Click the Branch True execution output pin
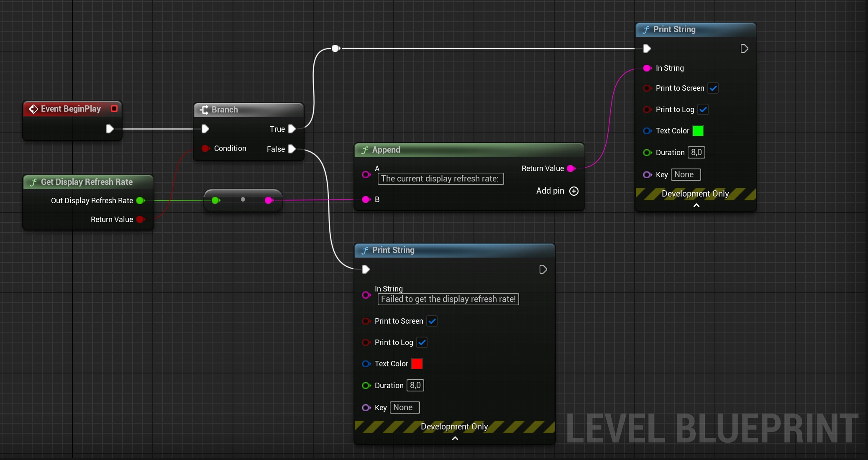The image size is (868, 460). click(292, 129)
